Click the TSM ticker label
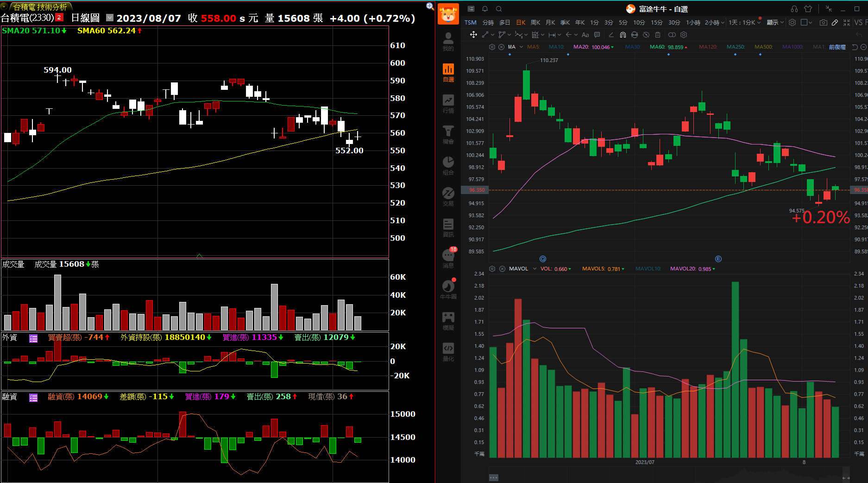This screenshot has width=868, height=483. [471, 22]
